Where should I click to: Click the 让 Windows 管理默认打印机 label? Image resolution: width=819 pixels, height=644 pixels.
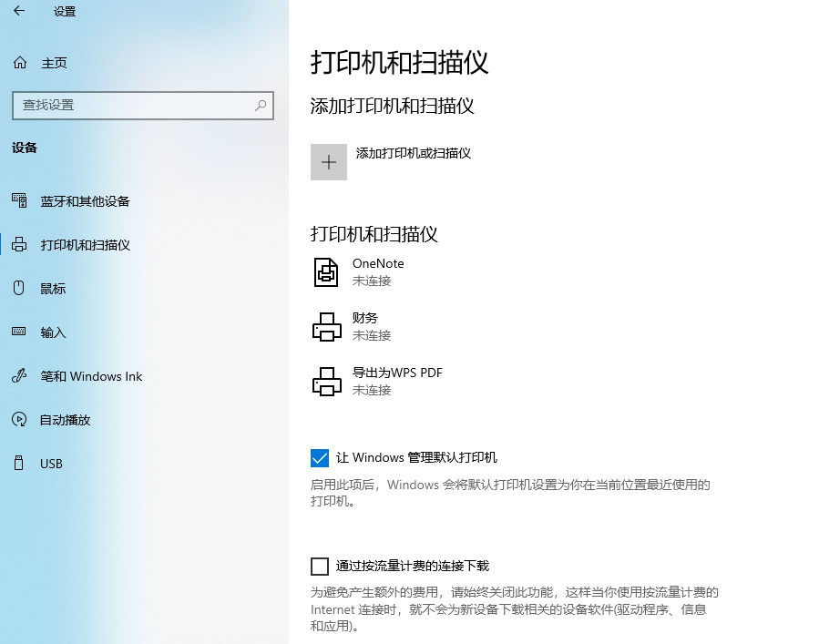[x=416, y=457]
